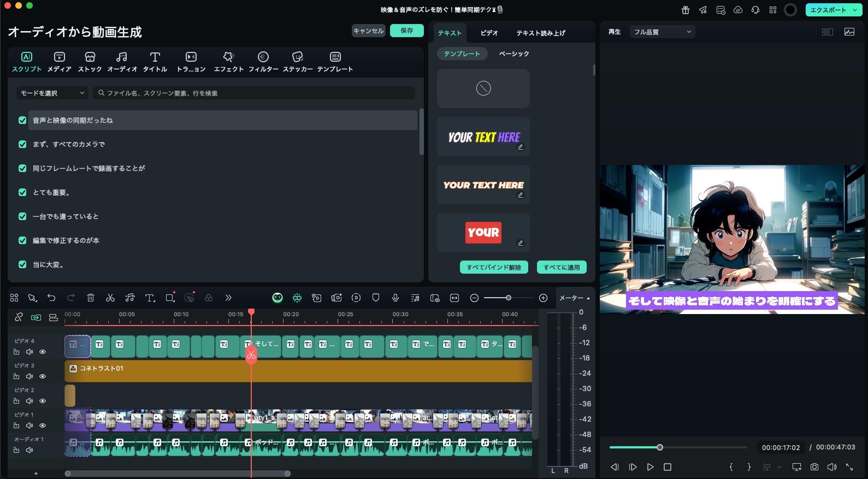Click the すべてに適用 button

click(562, 267)
